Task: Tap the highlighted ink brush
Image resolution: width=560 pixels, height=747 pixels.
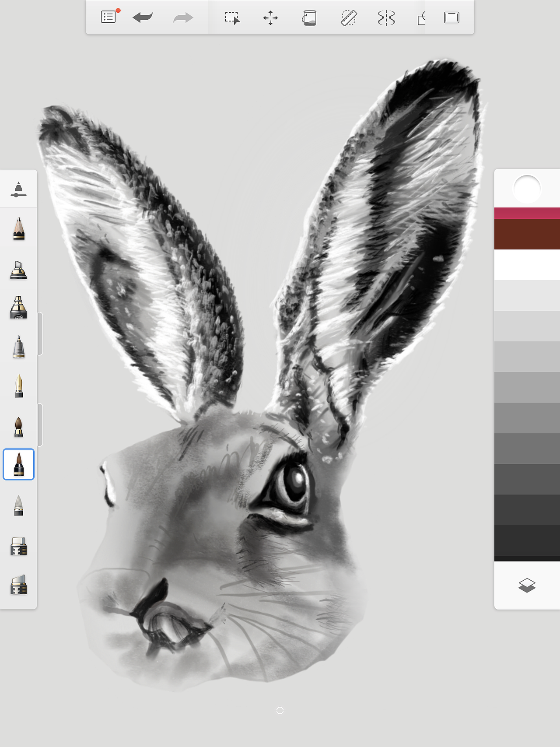Action: click(x=19, y=464)
